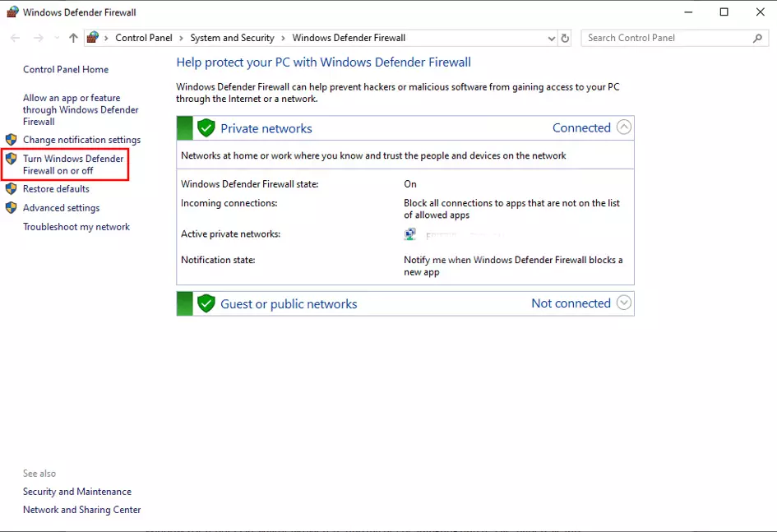Viewport: 777px width, 532px height.
Task: Open Turn Windows Defender Firewall on or off
Action: [x=73, y=164]
